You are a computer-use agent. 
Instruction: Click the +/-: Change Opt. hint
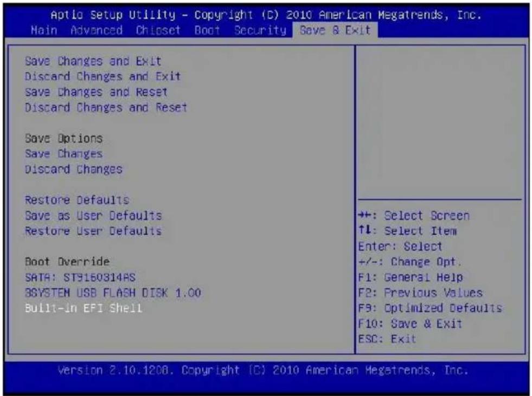point(410,262)
